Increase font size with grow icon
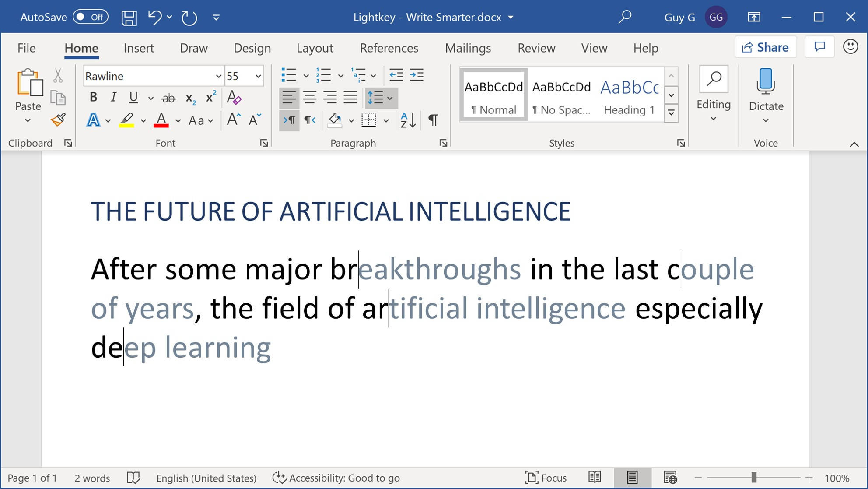 pyautogui.click(x=234, y=120)
